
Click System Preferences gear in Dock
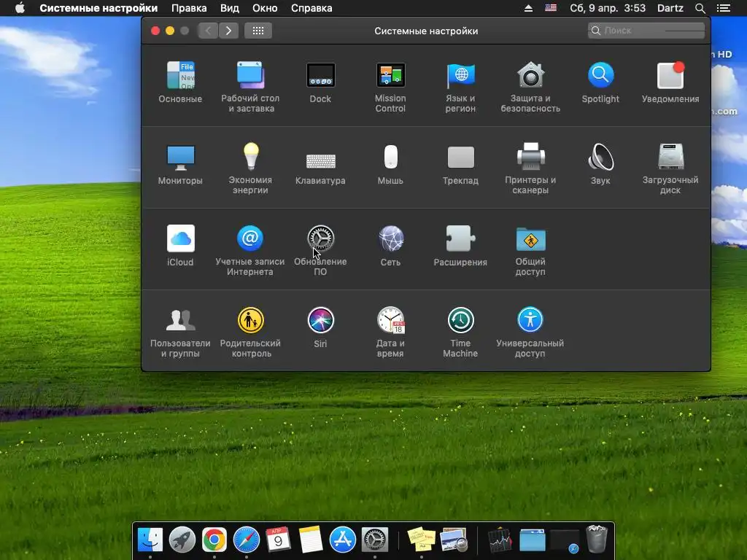point(375,540)
